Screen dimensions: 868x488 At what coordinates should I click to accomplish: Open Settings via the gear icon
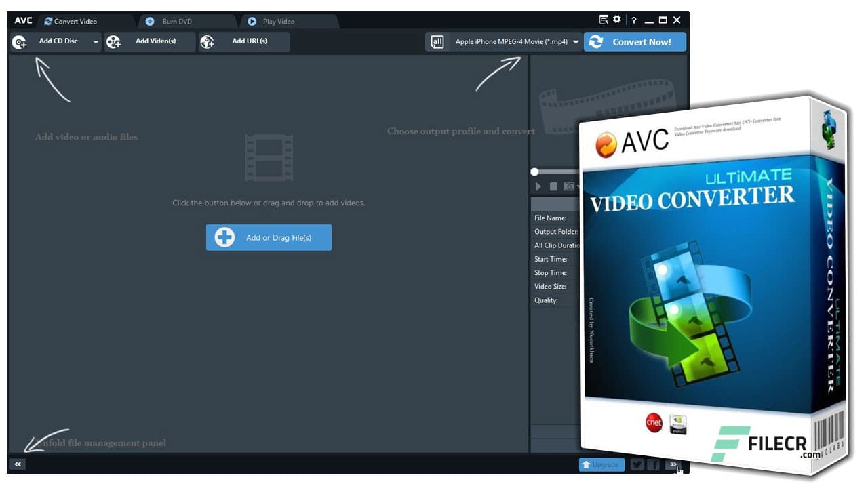point(616,20)
